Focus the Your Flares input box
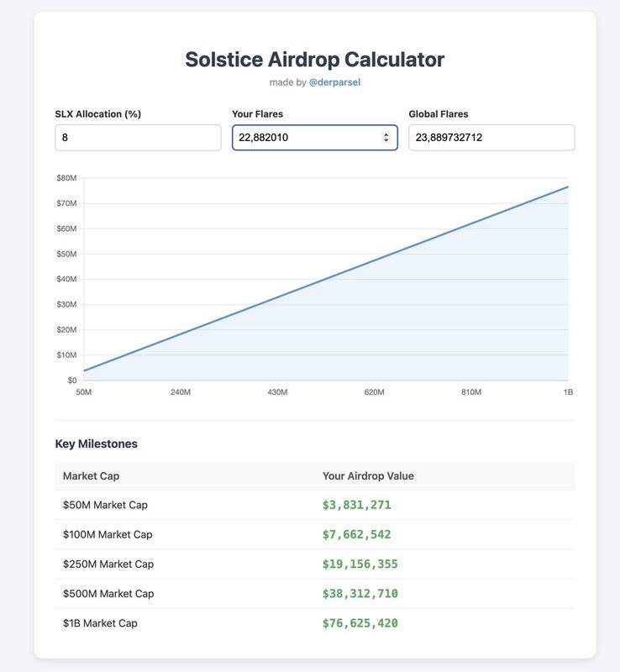 pos(302,138)
